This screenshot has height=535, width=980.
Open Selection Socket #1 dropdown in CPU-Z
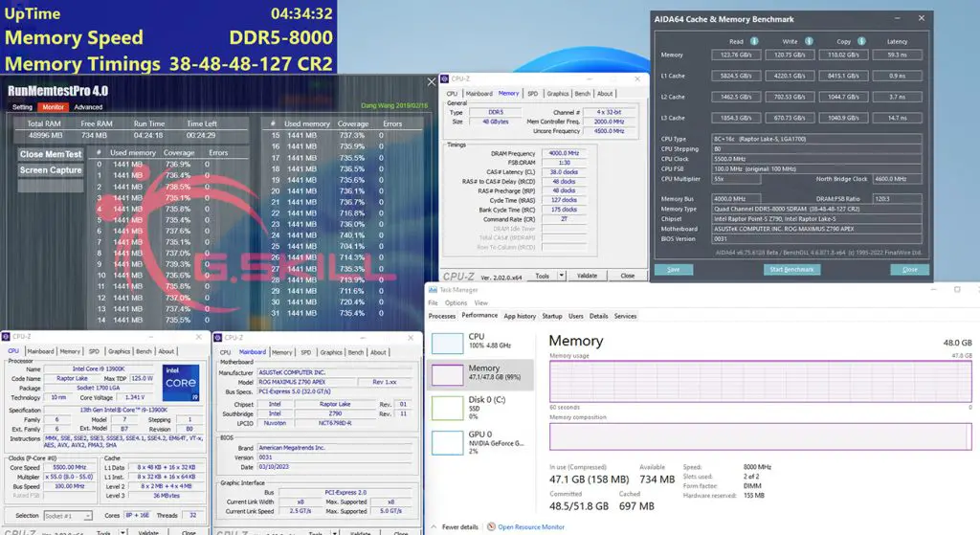click(88, 516)
